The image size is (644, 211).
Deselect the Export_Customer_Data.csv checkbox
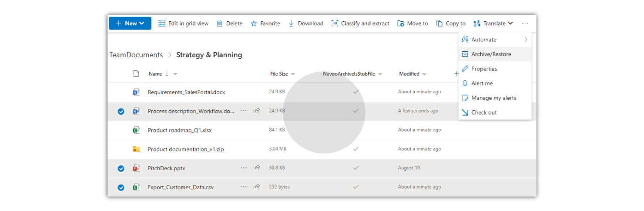[x=121, y=188]
